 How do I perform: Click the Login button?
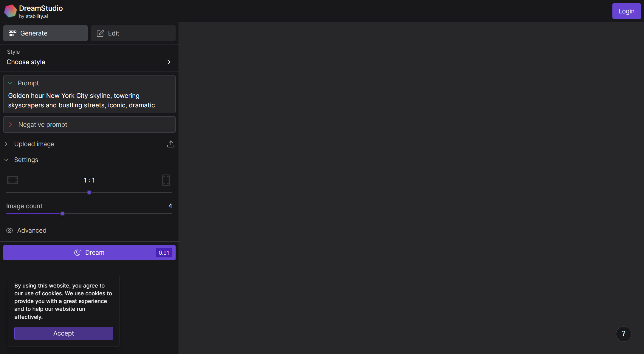point(626,11)
